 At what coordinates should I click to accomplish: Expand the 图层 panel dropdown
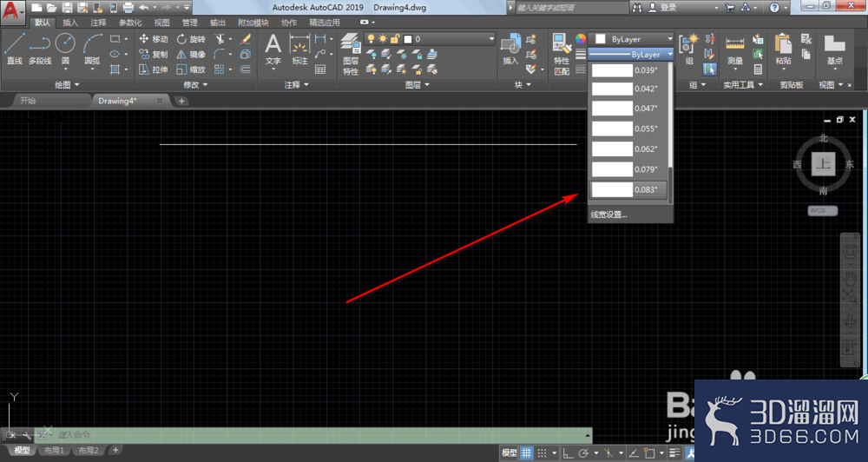pos(418,84)
